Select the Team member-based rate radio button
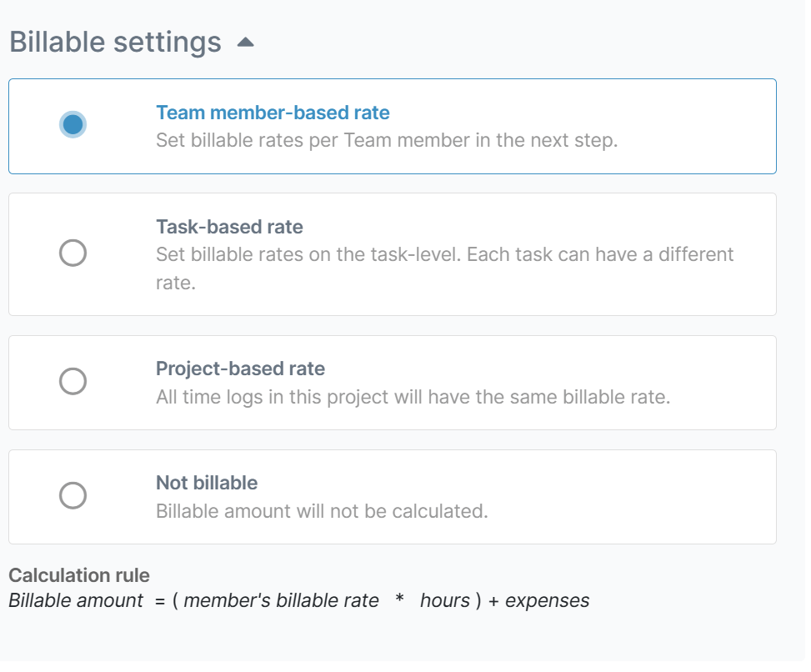Screen dimensions: 811x672 [x=73, y=125]
